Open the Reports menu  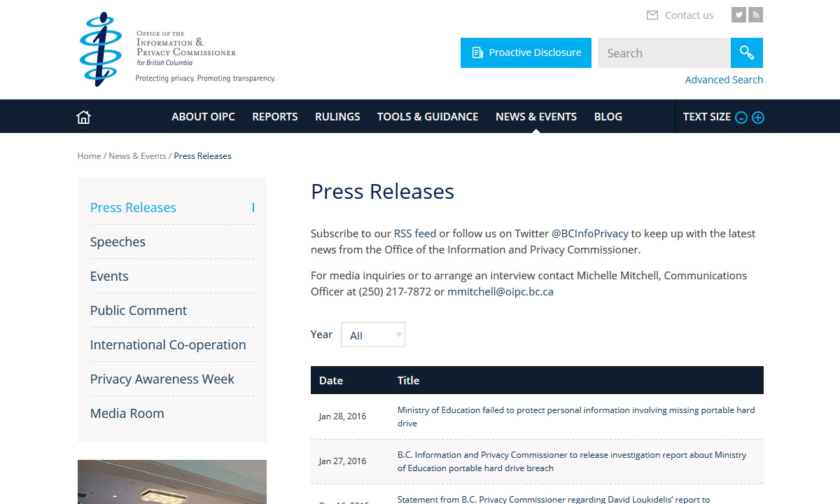(x=275, y=117)
